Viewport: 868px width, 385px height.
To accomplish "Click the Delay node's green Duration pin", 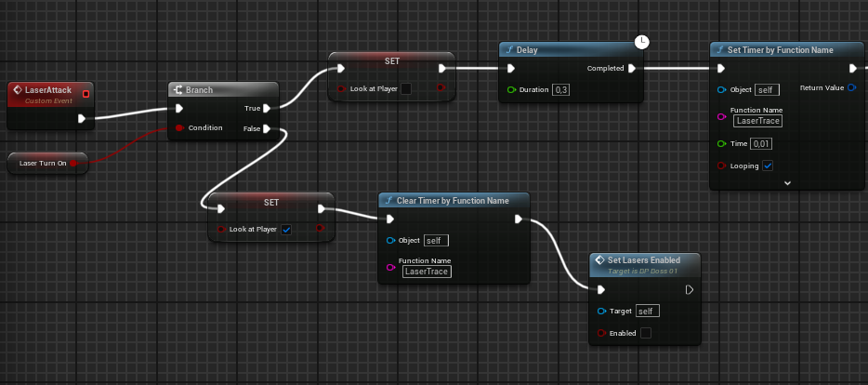I will (x=510, y=89).
